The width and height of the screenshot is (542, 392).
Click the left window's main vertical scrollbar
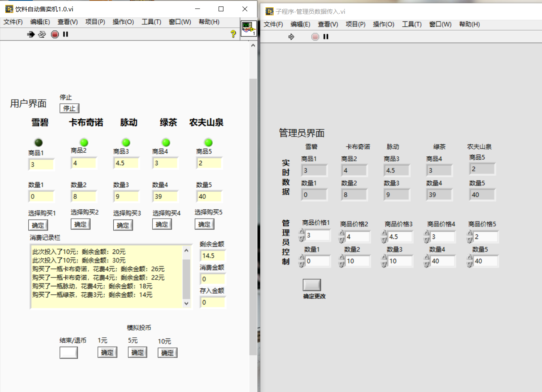[x=253, y=217]
